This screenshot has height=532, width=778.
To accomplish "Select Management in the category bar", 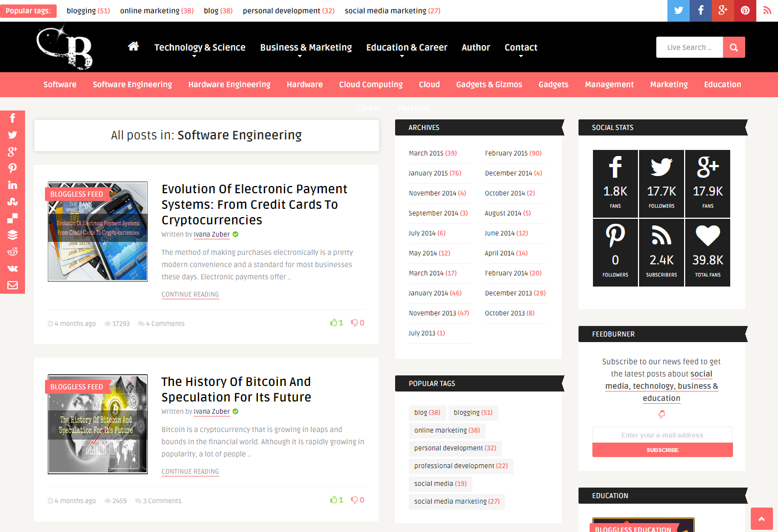I will (x=609, y=84).
